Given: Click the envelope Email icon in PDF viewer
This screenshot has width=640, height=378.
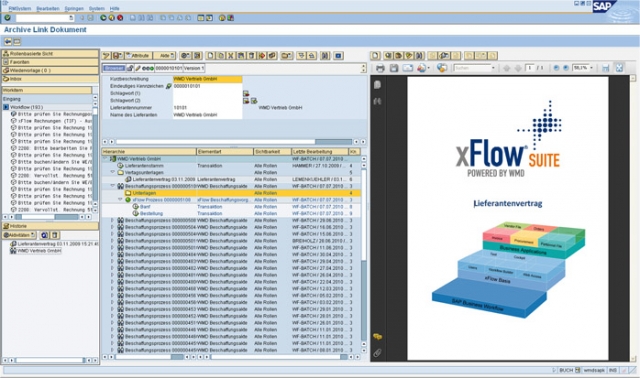Looking at the screenshot, I should (408, 68).
